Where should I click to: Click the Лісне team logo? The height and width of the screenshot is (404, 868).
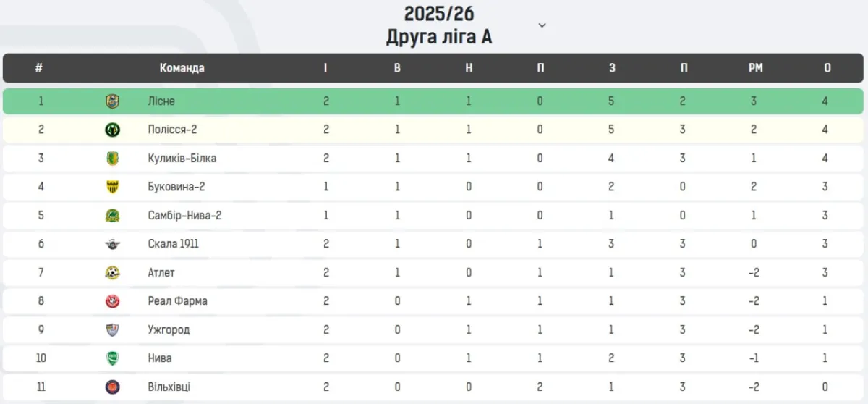click(113, 101)
